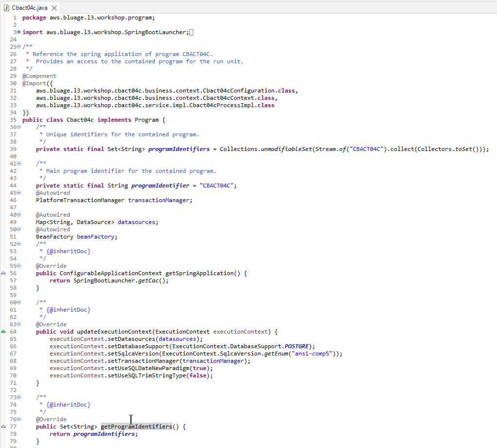Viewport: 497px width, 448px height.
Task: Collapse the class Javadoc comment at line 25
Action: point(18,47)
